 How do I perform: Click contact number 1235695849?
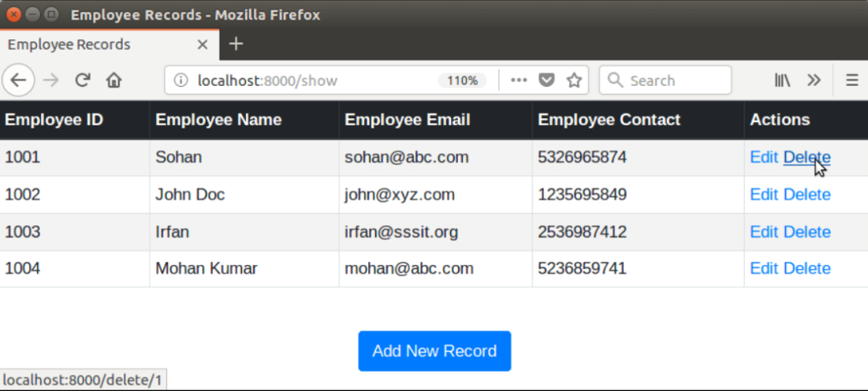point(582,194)
